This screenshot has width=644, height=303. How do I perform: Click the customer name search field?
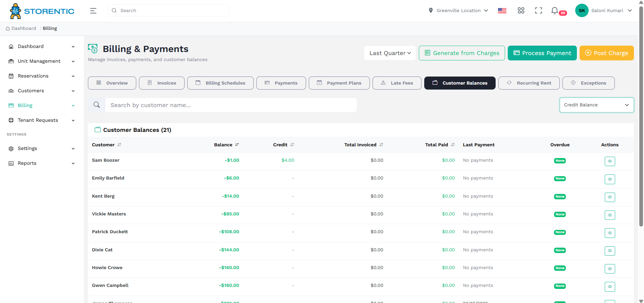pos(231,105)
